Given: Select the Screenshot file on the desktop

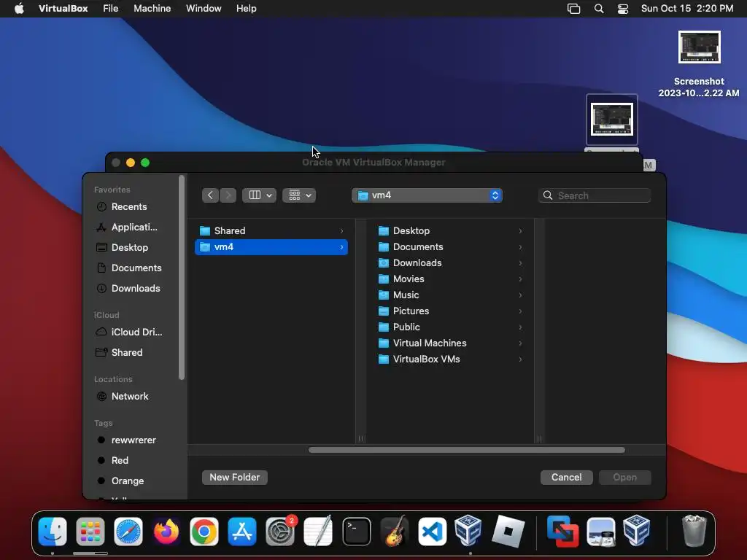Looking at the screenshot, I should tap(699, 63).
